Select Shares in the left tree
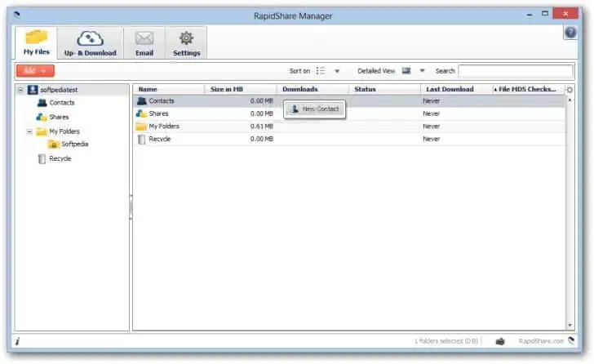594x364 pixels. coord(59,117)
